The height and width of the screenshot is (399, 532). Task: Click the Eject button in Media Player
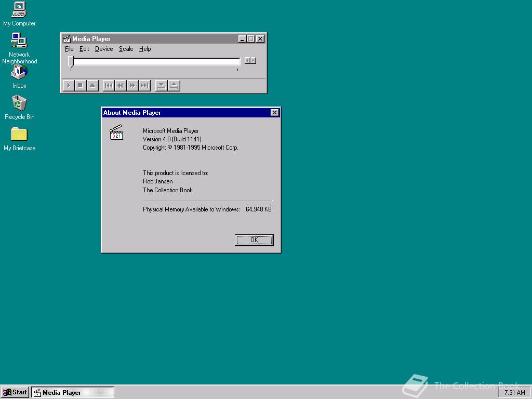coord(92,86)
